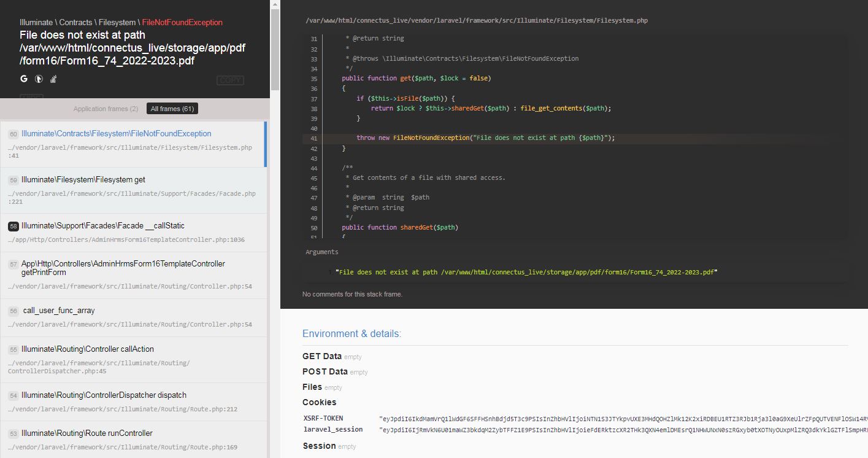The height and width of the screenshot is (458, 868).
Task: Click the red FileNotFoundException class name in header
Action: tap(182, 22)
